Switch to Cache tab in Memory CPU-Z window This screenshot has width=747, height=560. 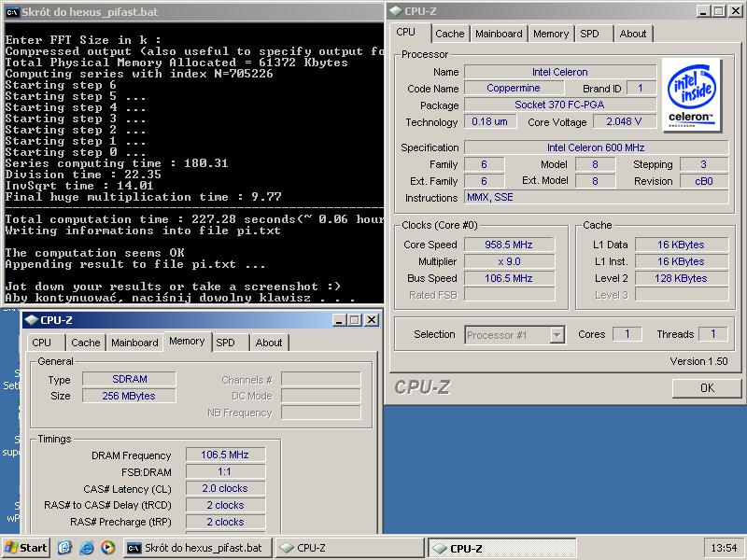85,343
